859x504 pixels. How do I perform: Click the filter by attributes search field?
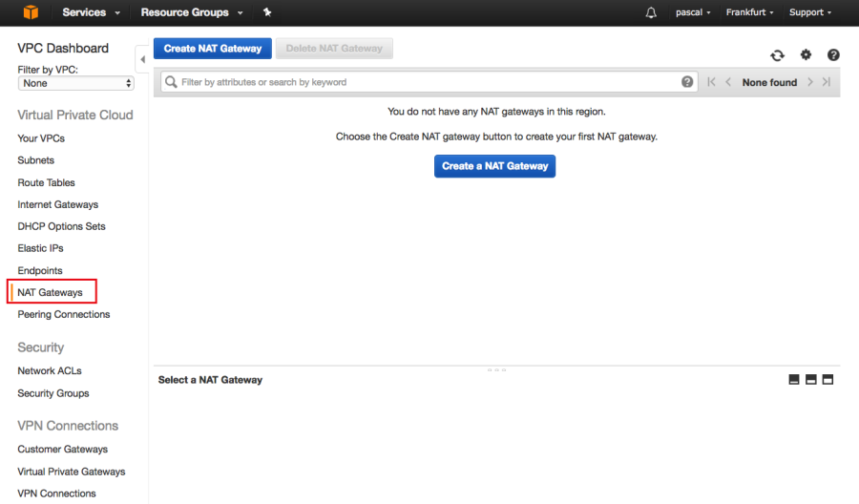pos(420,82)
